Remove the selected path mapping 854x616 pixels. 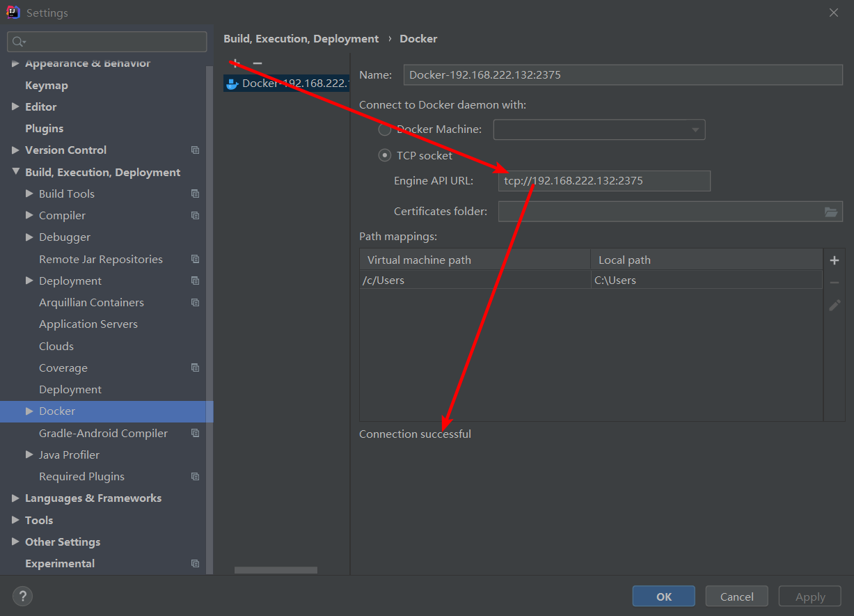[x=835, y=283]
